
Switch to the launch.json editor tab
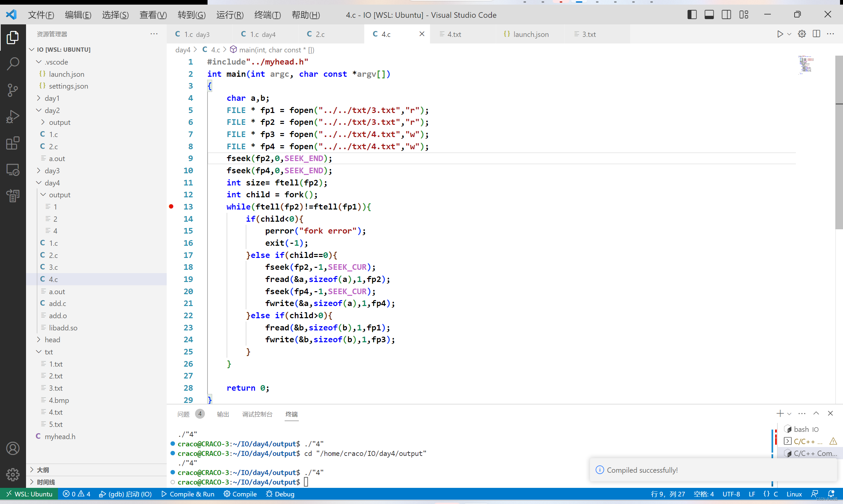pyautogui.click(x=530, y=34)
